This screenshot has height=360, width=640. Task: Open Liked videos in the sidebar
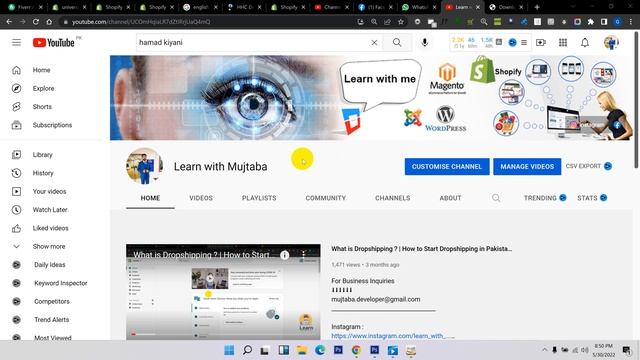(51, 228)
